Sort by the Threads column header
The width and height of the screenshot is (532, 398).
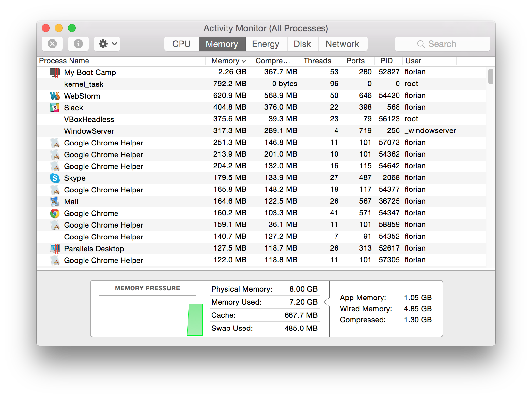pyautogui.click(x=317, y=61)
